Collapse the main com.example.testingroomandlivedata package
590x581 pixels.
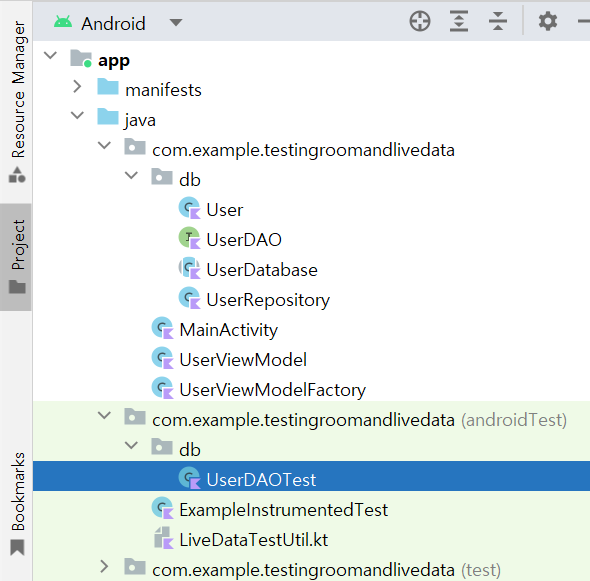coord(104,145)
